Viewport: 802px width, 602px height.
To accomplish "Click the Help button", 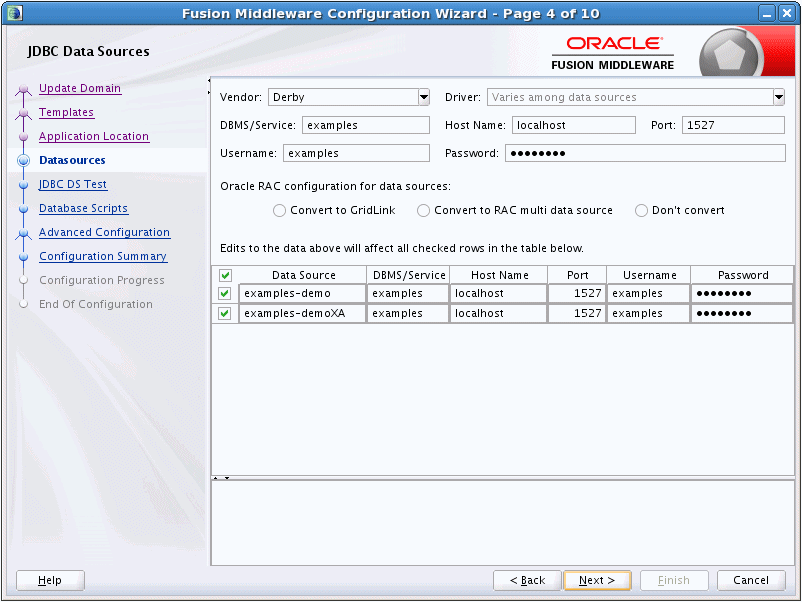I will [x=50, y=581].
